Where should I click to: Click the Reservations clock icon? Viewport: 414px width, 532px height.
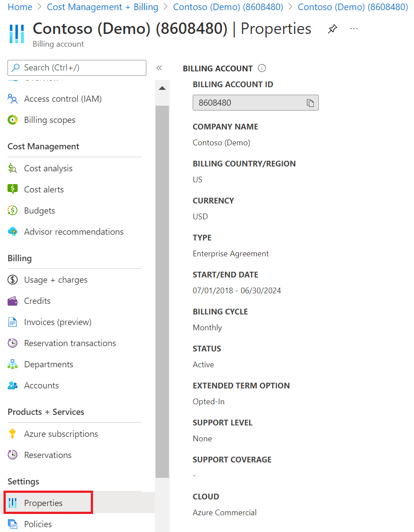pos(13,455)
